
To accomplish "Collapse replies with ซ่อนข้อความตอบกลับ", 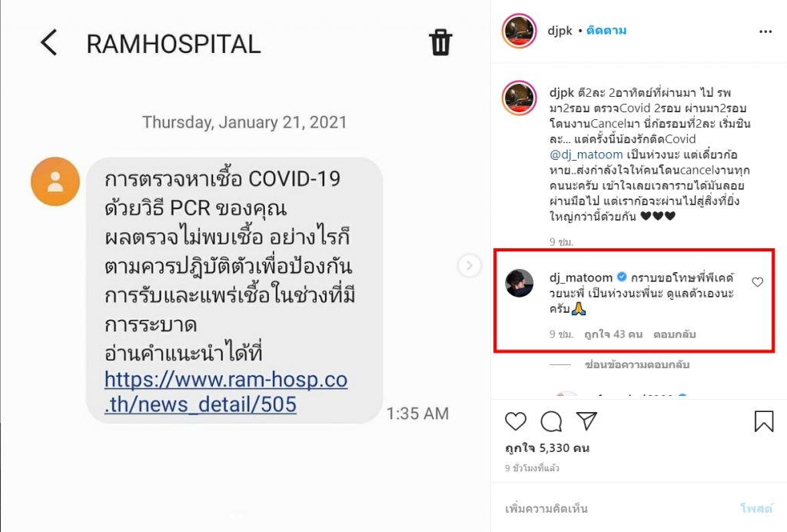I will 637,365.
